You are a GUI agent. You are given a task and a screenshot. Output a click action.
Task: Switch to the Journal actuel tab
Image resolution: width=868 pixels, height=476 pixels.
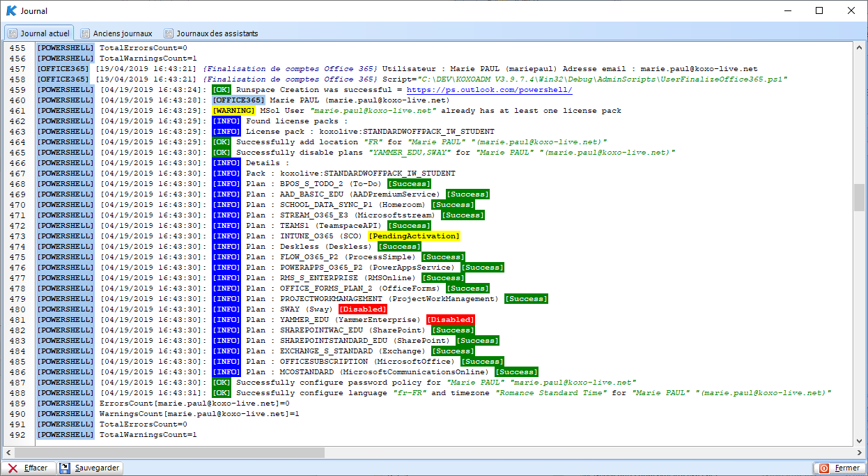[x=39, y=33]
